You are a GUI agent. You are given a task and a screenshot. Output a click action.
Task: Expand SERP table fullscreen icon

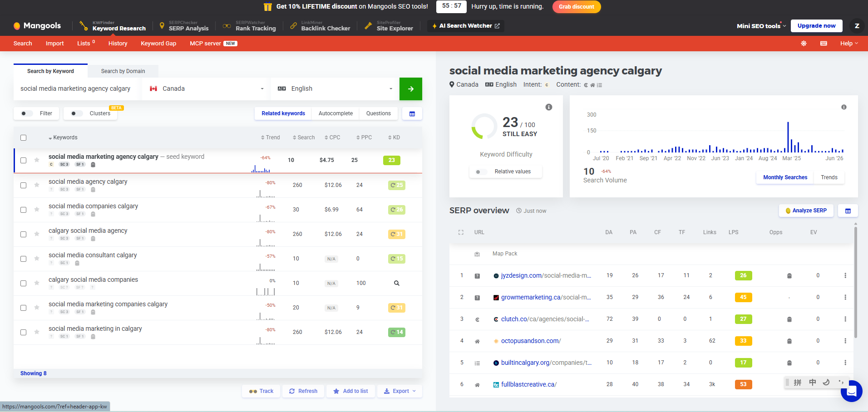point(461,232)
